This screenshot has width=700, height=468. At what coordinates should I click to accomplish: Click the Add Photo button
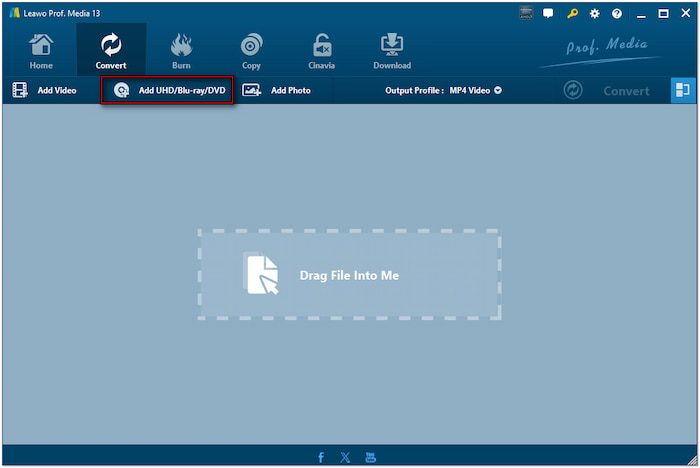tap(276, 90)
